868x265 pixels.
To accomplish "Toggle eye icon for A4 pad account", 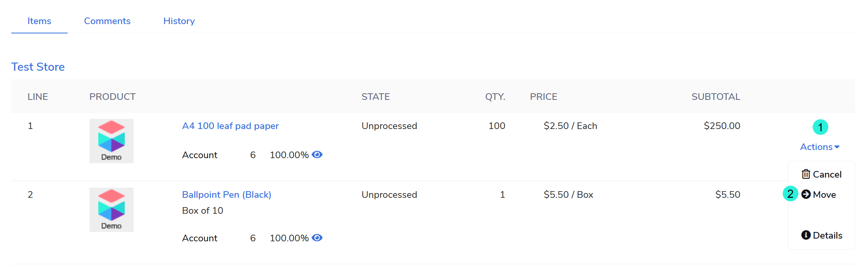I will [317, 155].
